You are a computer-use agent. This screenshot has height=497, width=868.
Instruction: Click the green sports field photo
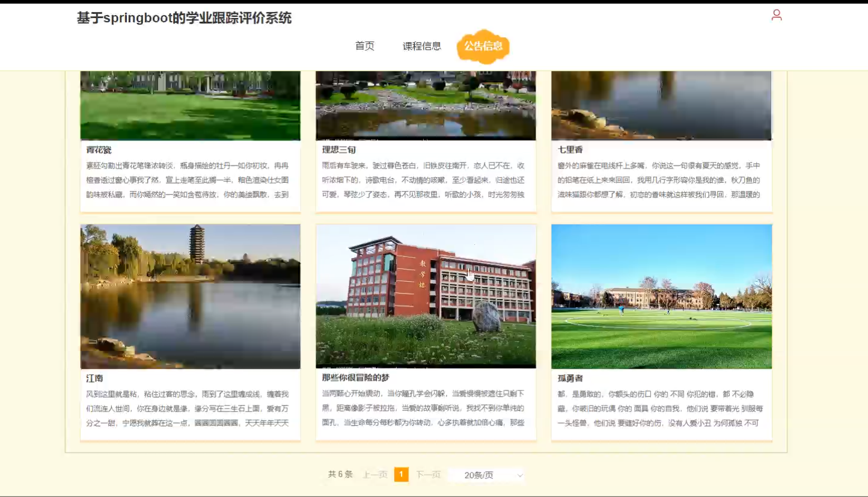point(661,296)
